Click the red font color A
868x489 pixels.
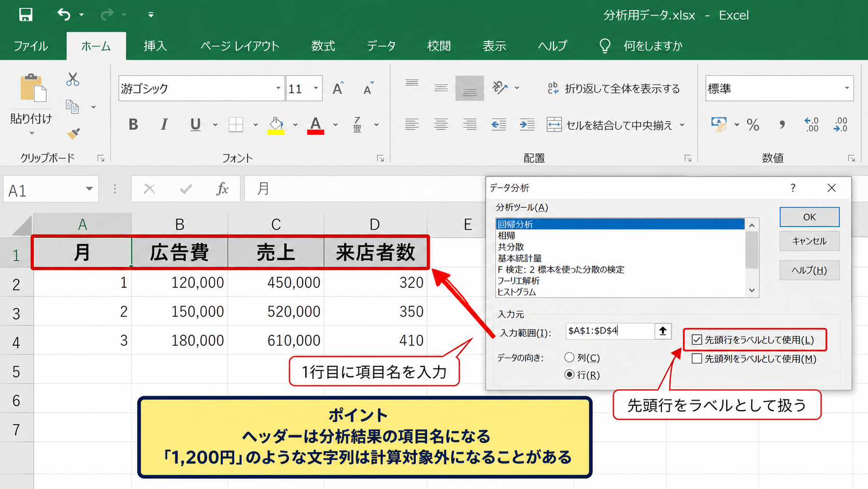pos(316,125)
